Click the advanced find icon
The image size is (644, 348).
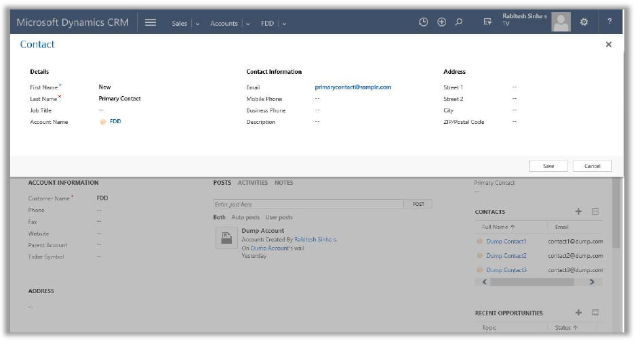(x=487, y=22)
